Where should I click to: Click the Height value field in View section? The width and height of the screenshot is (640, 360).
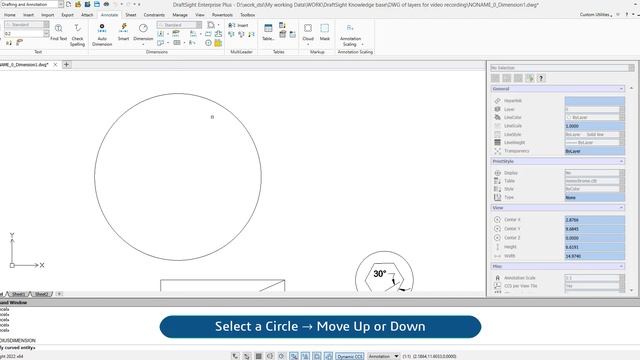point(595,247)
